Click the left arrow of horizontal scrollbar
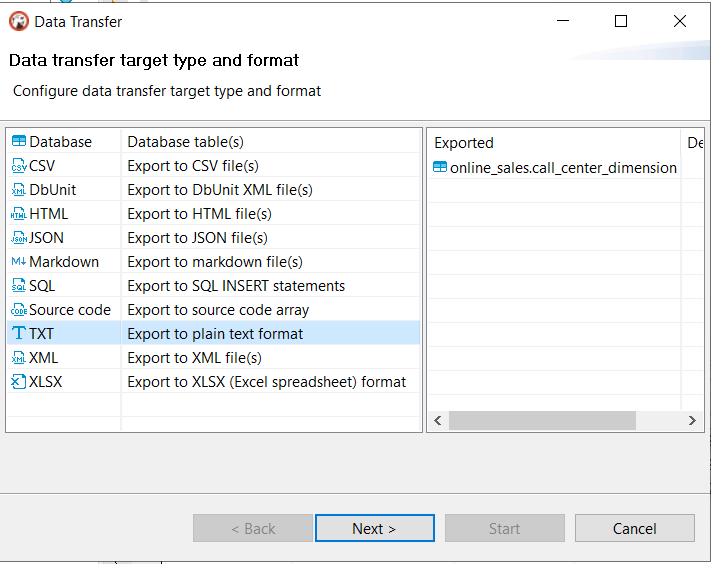Viewport: 711px width, 564px height. [x=438, y=421]
